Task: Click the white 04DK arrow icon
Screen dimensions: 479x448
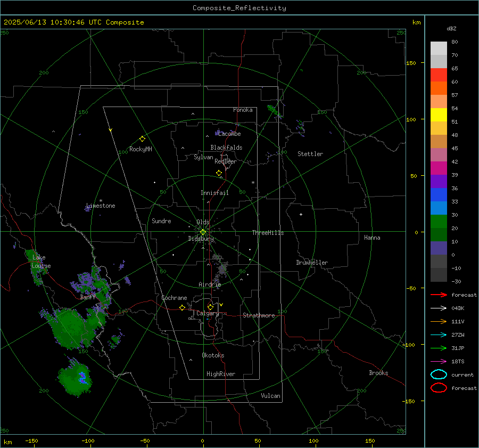Action: pos(439,308)
